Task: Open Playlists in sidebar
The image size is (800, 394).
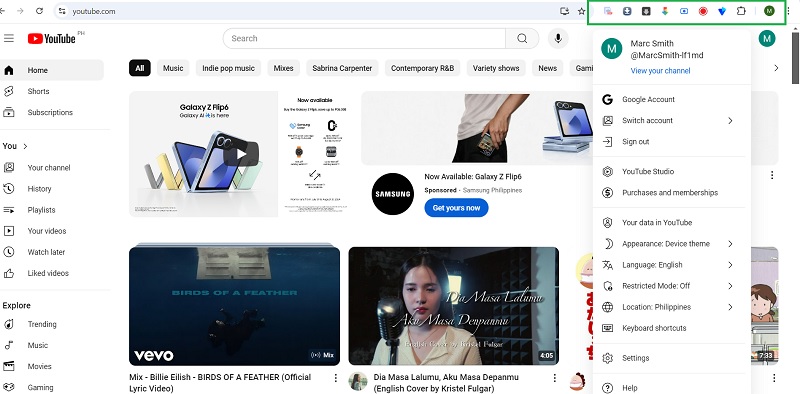Action: click(52, 210)
